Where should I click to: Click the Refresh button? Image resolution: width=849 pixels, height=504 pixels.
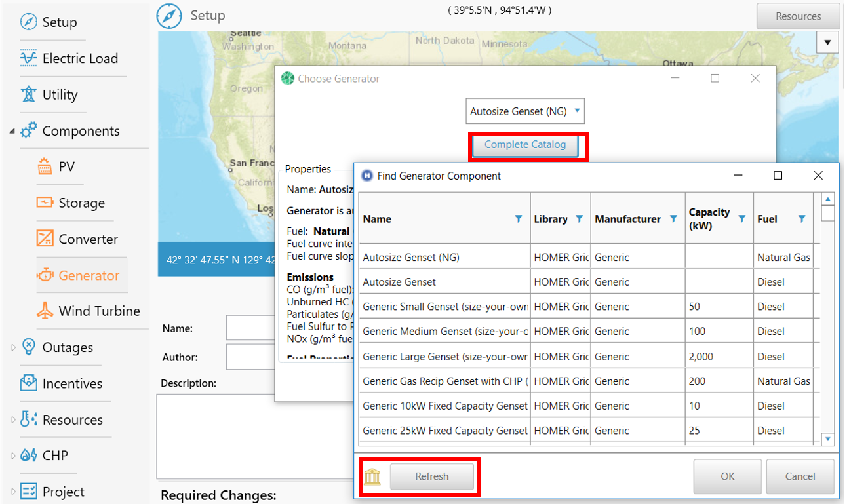tap(431, 476)
